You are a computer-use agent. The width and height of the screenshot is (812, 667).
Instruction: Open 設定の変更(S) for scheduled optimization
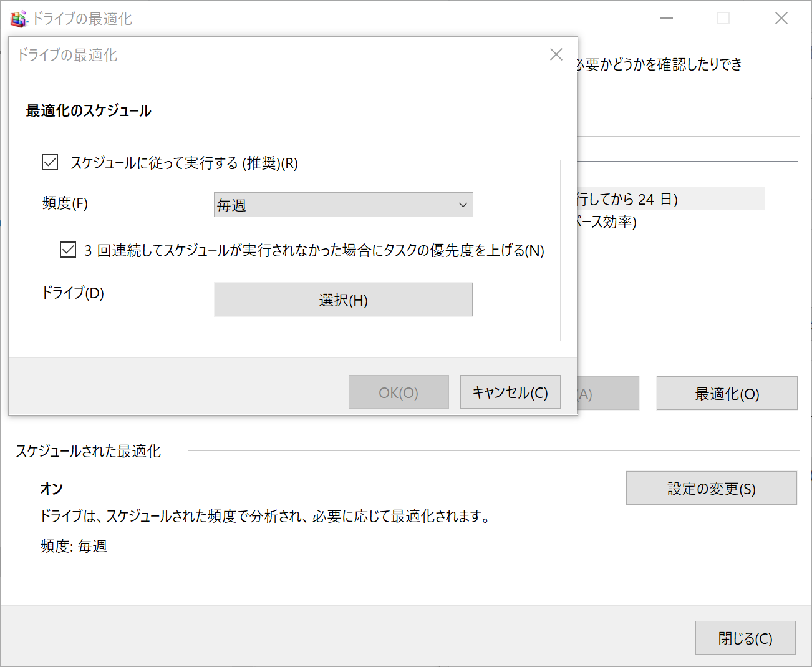711,489
